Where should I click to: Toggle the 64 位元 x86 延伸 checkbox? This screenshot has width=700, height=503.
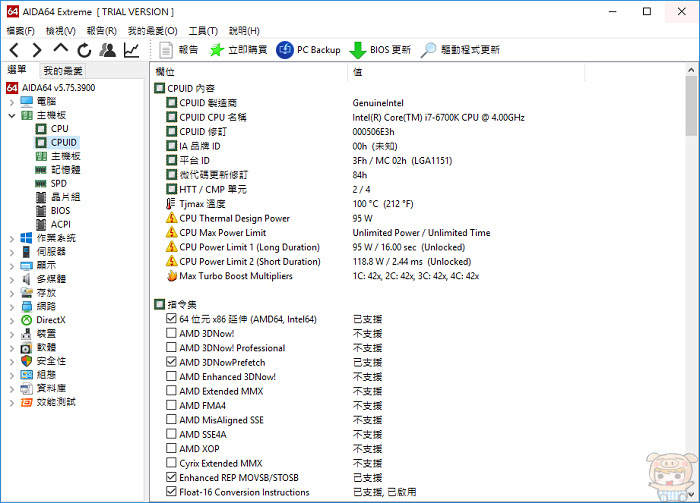coord(171,319)
